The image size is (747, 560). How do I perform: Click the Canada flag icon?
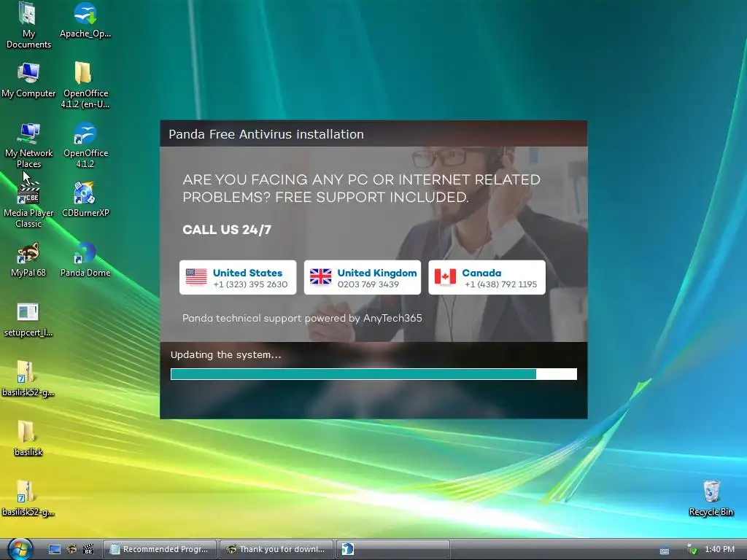(x=445, y=276)
